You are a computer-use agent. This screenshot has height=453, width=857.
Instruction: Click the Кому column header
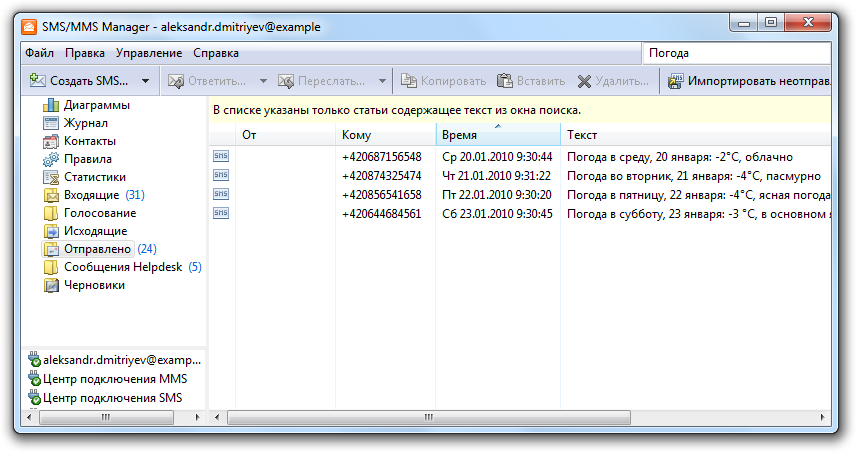pos(384,135)
